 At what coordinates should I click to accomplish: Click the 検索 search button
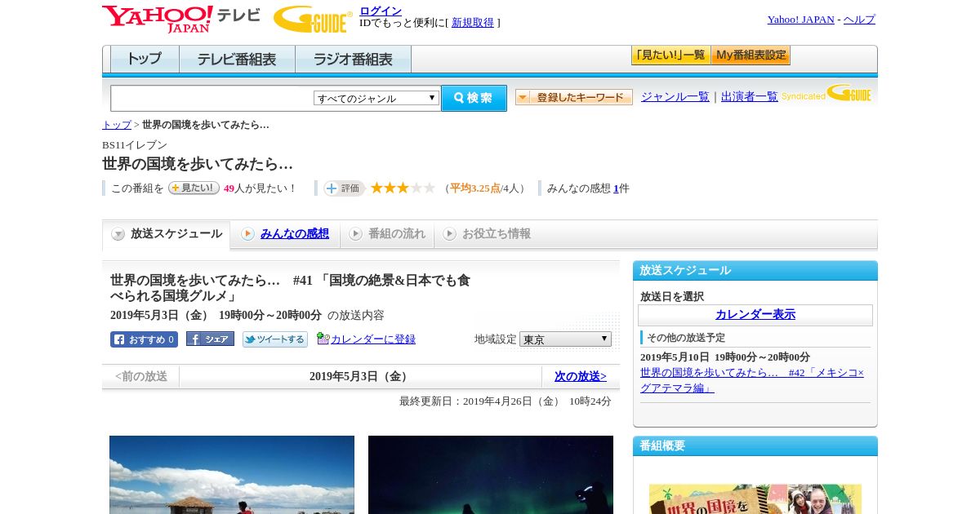[474, 98]
